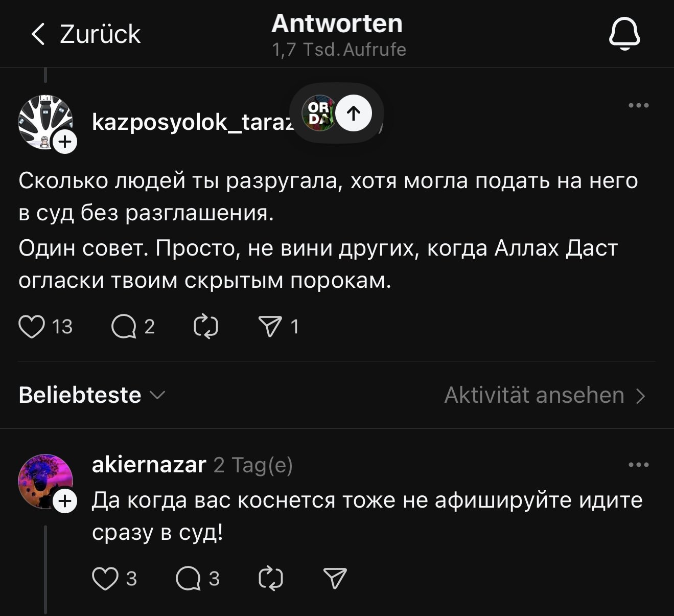This screenshot has width=674, height=616.
Task: Open more options for akiernazar's reply
Action: tap(639, 465)
